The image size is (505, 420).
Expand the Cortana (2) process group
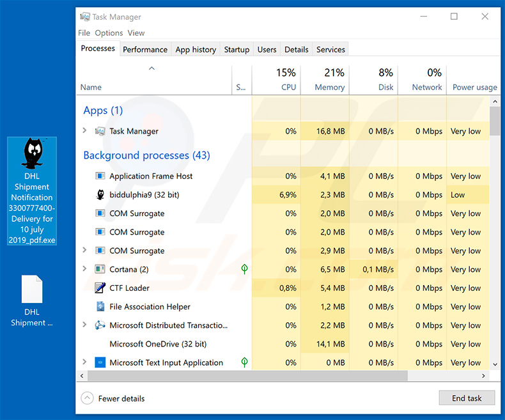coord(84,270)
